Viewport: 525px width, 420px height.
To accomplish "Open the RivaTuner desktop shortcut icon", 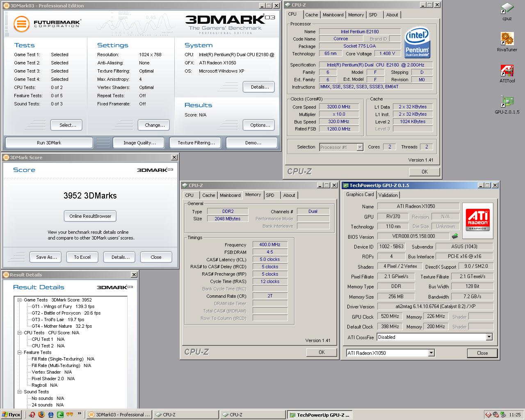I will click(x=507, y=39).
